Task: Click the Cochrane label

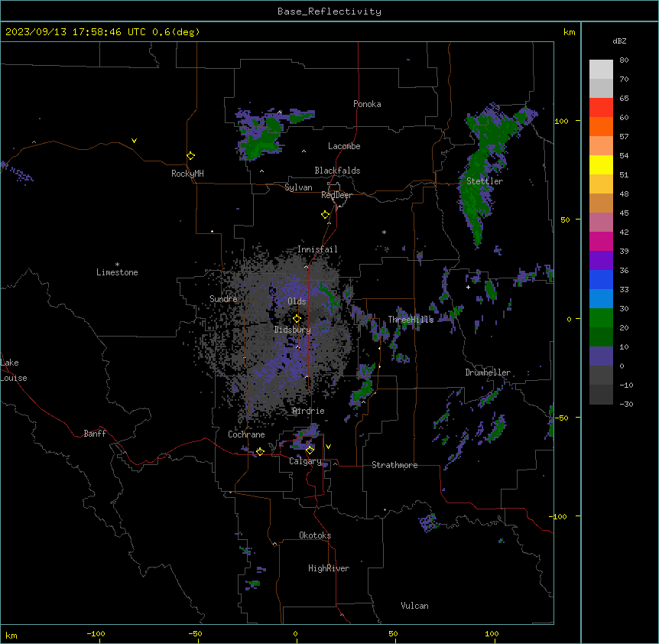Action: click(246, 434)
